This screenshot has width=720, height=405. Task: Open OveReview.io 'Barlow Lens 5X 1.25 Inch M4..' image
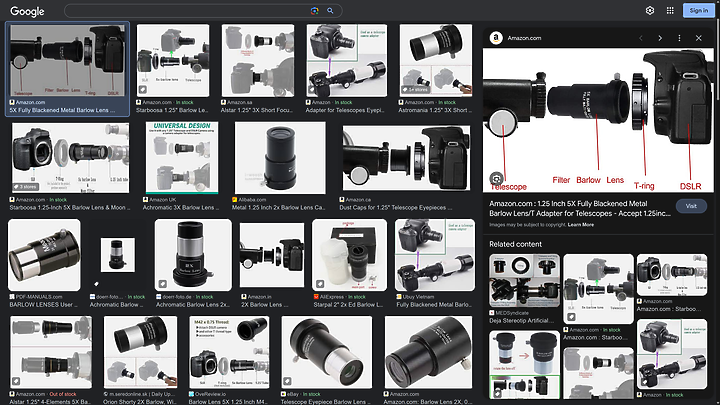point(229,352)
